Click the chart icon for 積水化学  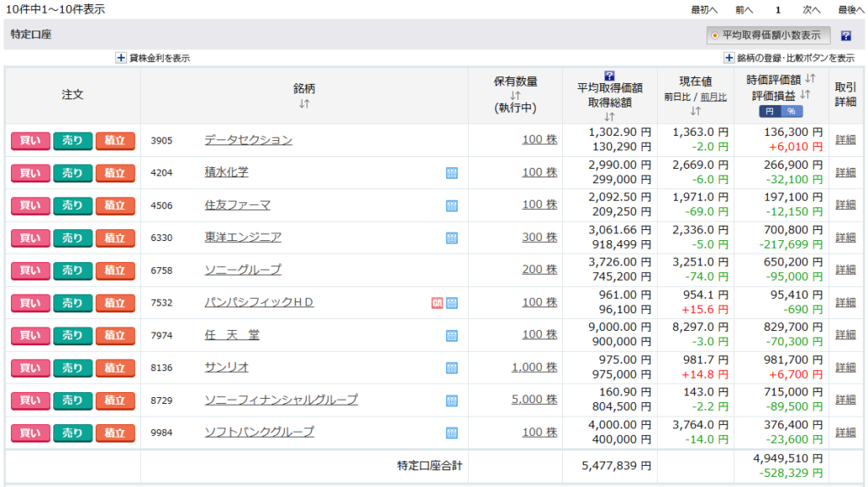(x=452, y=173)
